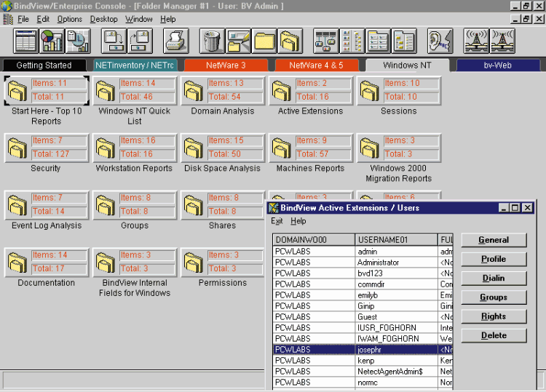Click the printer toolbar icon
Viewport: 546px width, 392px height.
click(x=176, y=41)
